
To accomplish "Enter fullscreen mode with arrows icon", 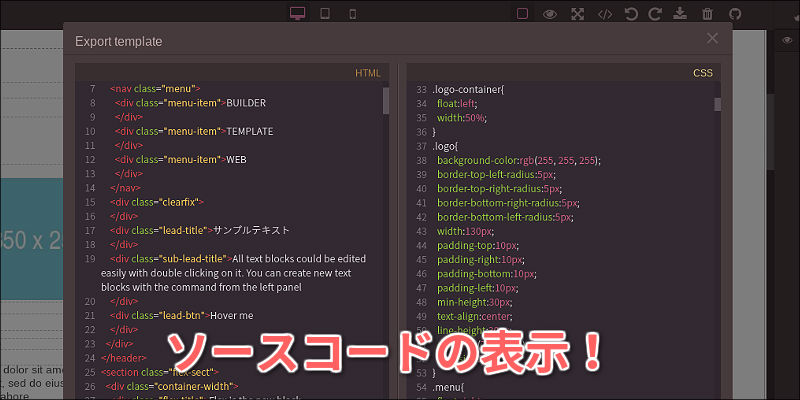I will [x=577, y=14].
